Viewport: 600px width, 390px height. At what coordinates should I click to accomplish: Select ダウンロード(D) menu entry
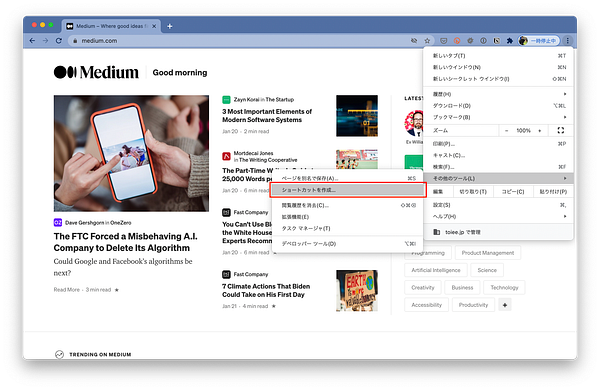pyautogui.click(x=499, y=106)
